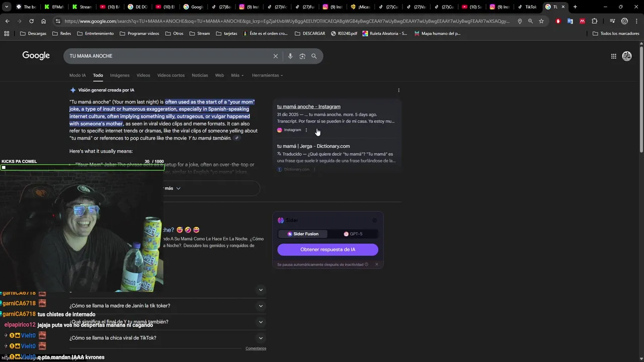Click the Google logo
Viewport: 644px width, 362px height.
pos(36,56)
